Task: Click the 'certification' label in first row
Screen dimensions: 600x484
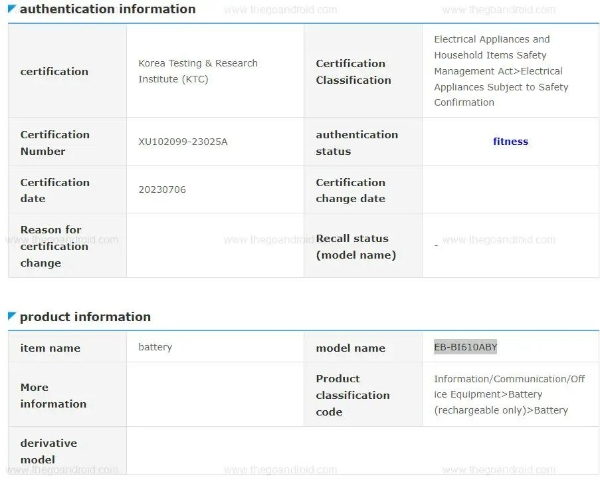Action: 54,72
